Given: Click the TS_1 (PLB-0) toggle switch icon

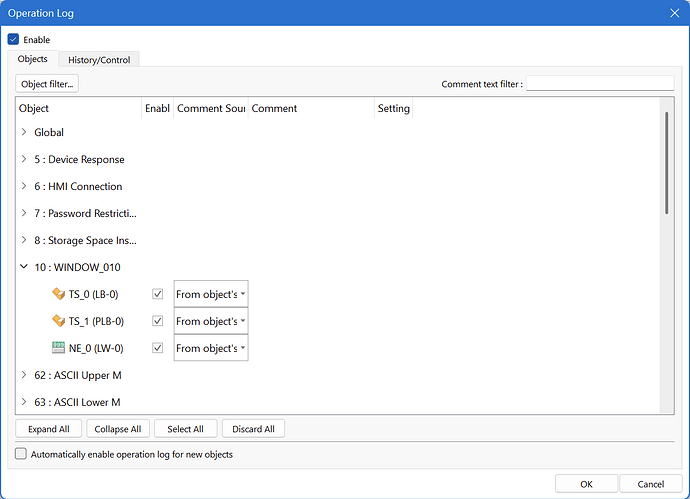Looking at the screenshot, I should [x=58, y=321].
